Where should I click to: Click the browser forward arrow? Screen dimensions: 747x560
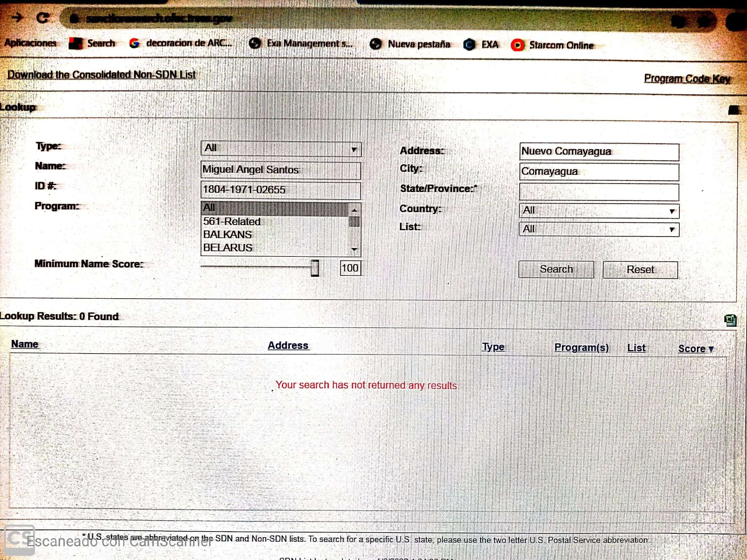pyautogui.click(x=17, y=17)
